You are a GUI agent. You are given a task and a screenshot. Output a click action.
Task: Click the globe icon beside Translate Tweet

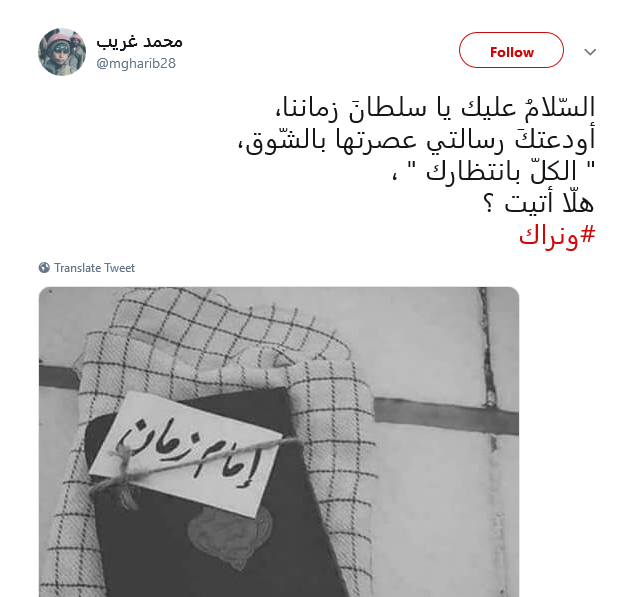44,268
